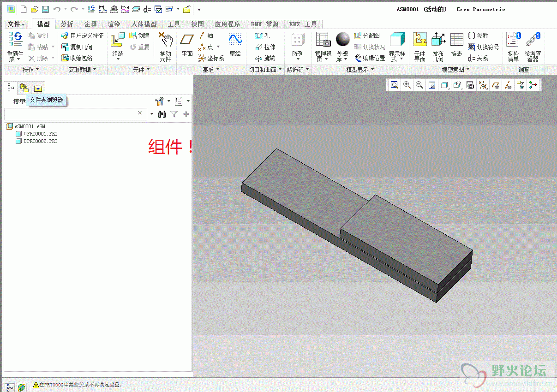The width and height of the screenshot is (557, 392).
Task: Select ASM0001.ASM in model tree
Action: [26, 126]
